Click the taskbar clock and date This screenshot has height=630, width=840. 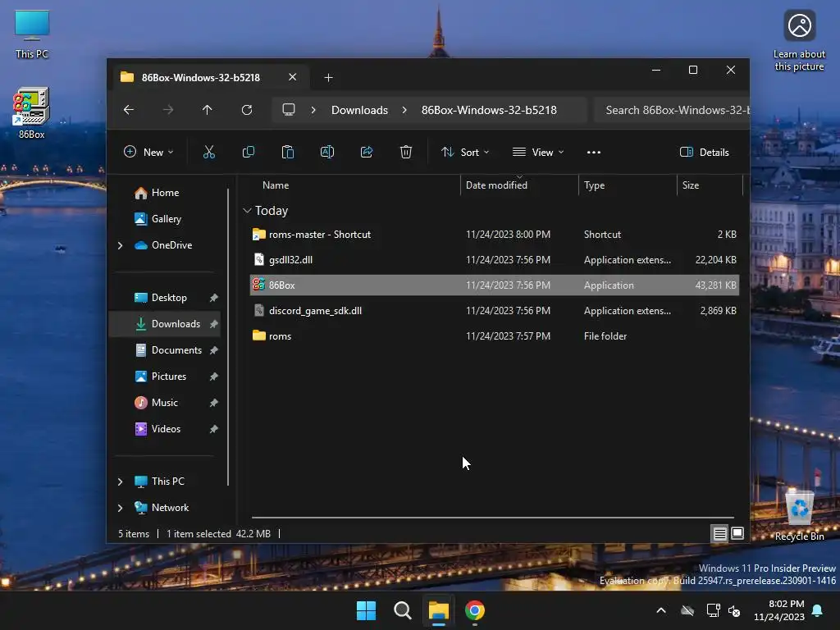(x=779, y=610)
